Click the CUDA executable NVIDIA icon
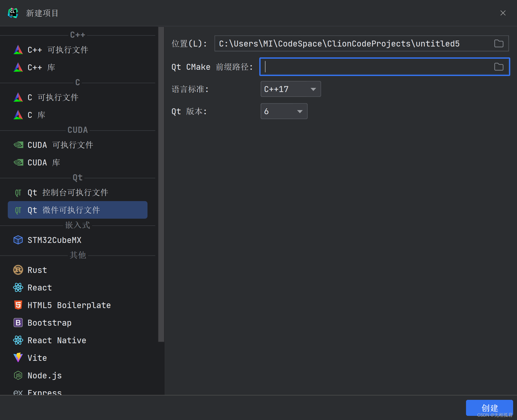 [18, 145]
